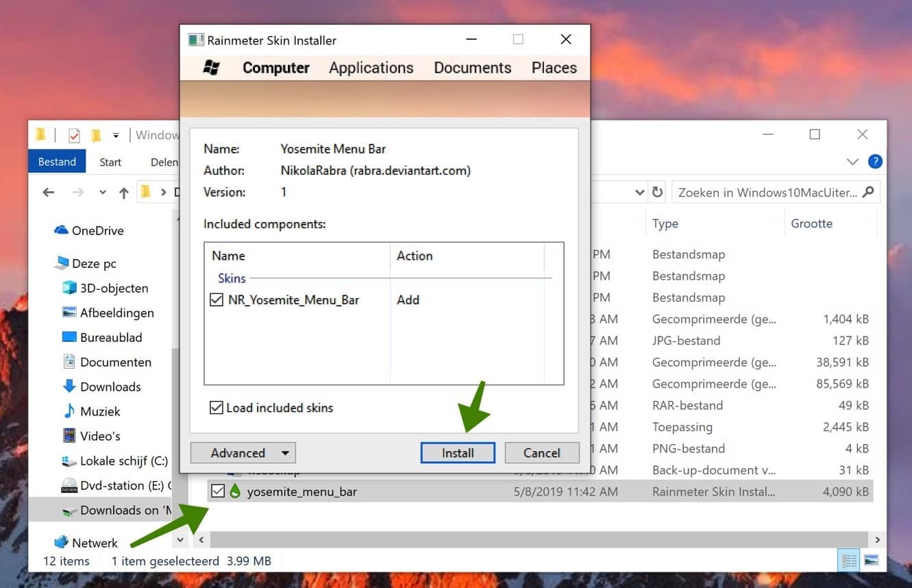The image size is (912, 588).
Task: Open the Advanced dropdown arrow
Action: pos(285,453)
